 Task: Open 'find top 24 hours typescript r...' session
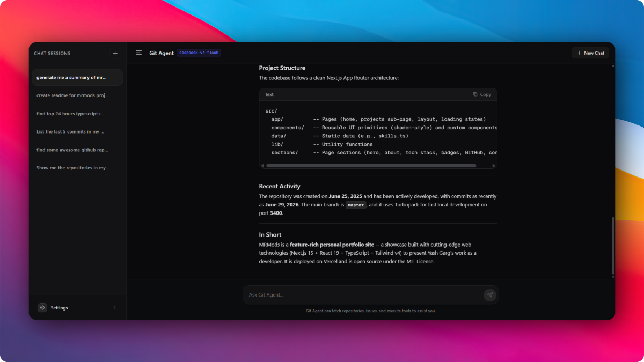[x=77, y=114]
